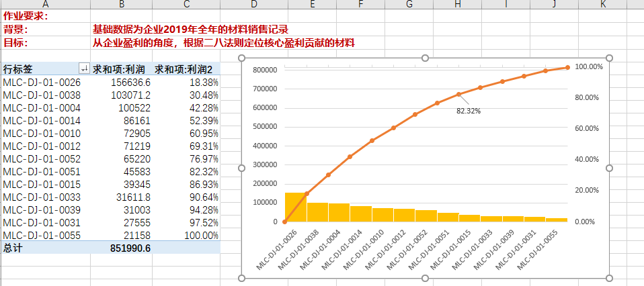Select row label MLC-DJ-01-0026 in the table

click(42, 82)
